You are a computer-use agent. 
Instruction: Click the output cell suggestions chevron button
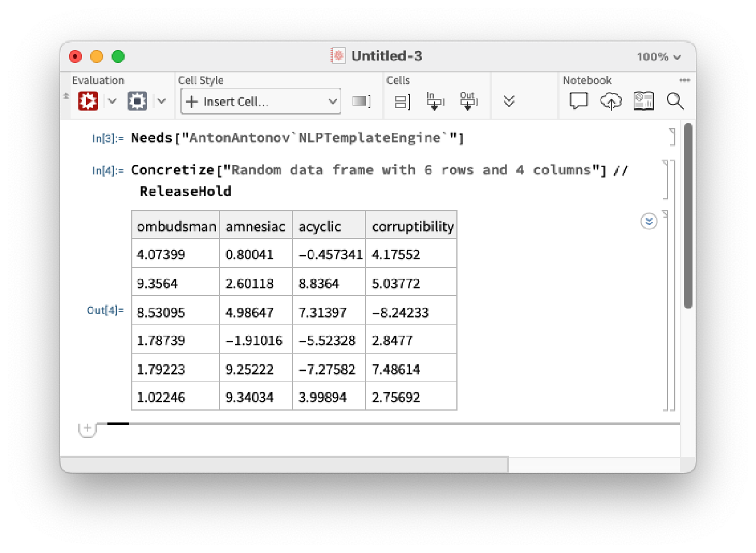click(x=649, y=221)
